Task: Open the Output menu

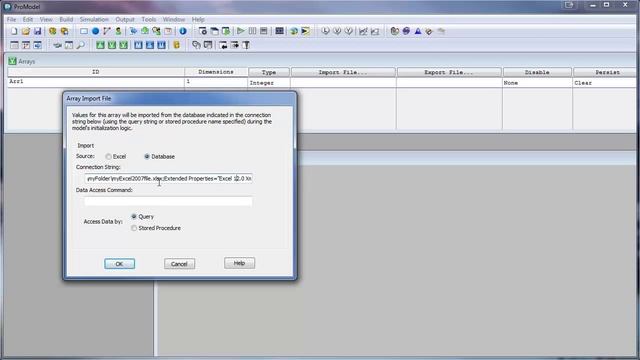Action: [x=125, y=19]
